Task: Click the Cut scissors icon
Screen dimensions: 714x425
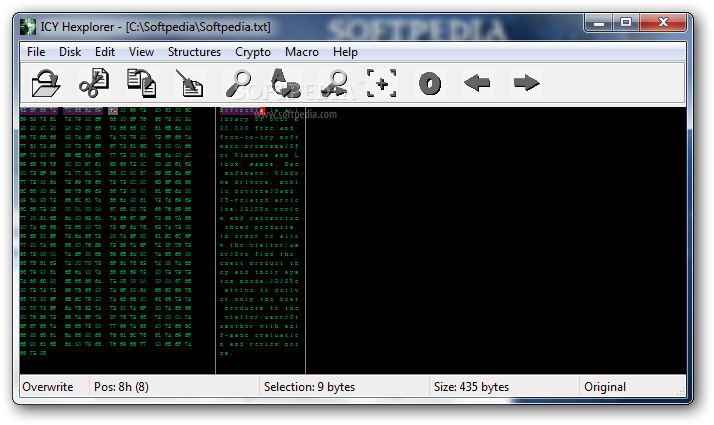Action: coord(94,83)
